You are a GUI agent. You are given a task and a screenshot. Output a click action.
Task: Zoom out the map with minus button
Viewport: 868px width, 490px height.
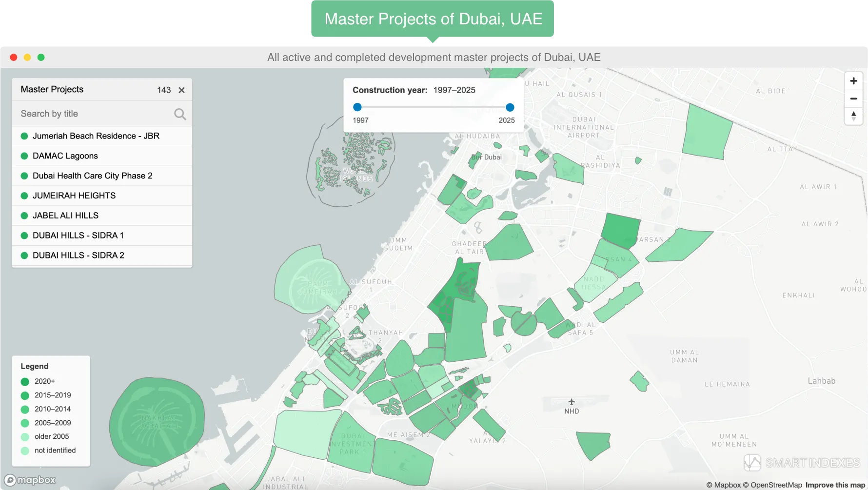click(x=853, y=98)
